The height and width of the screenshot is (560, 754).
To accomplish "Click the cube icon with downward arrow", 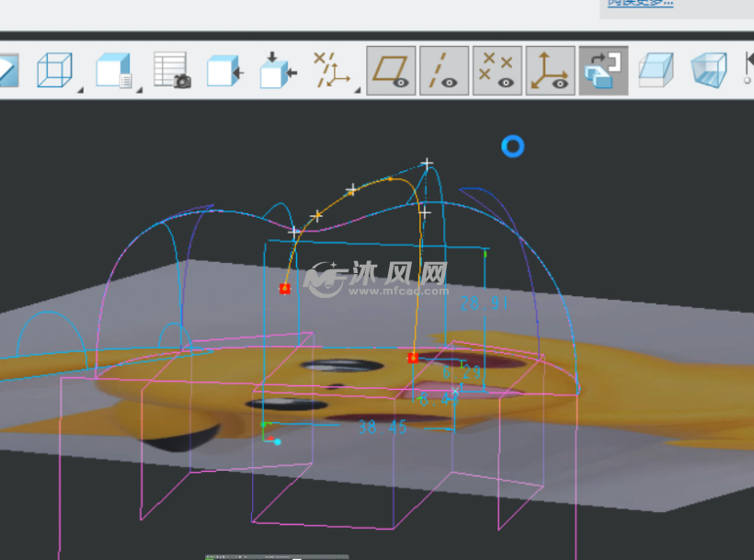I will coord(278,70).
